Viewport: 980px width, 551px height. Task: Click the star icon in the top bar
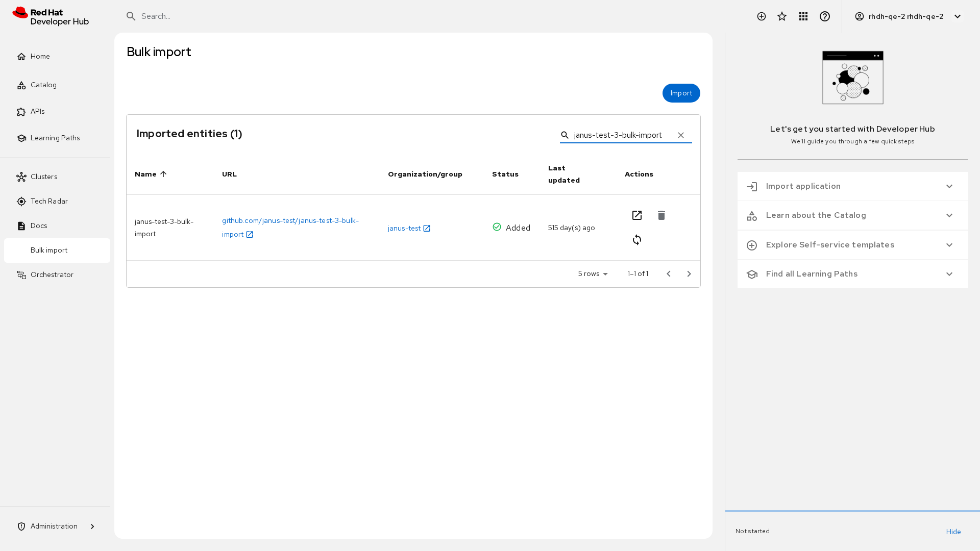point(782,16)
